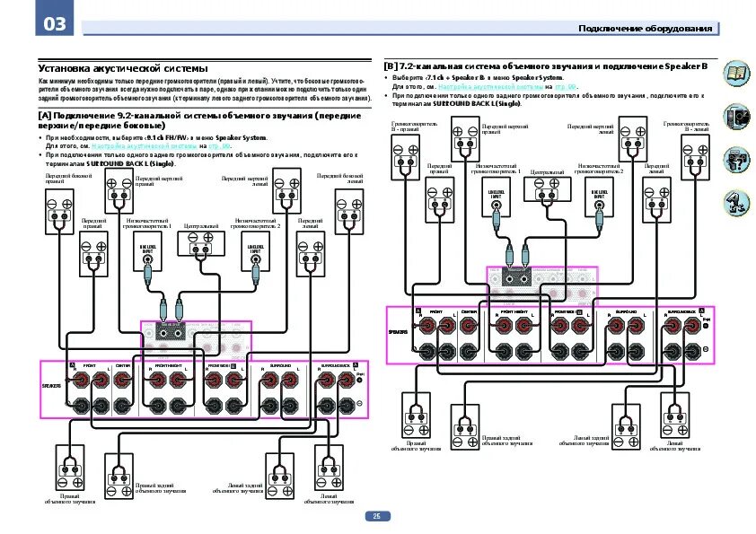Open 'Настройка акустической системы' link in section A
756x534 pixels.
pyautogui.click(x=145, y=145)
